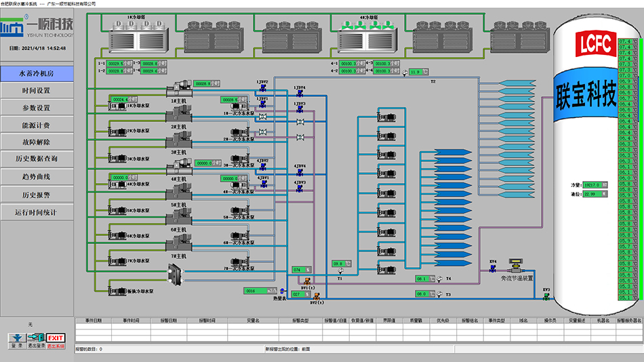Viewport: 644px width, 362px height.
Task: Click the 2#主机 chiller icon
Action: 179,115
